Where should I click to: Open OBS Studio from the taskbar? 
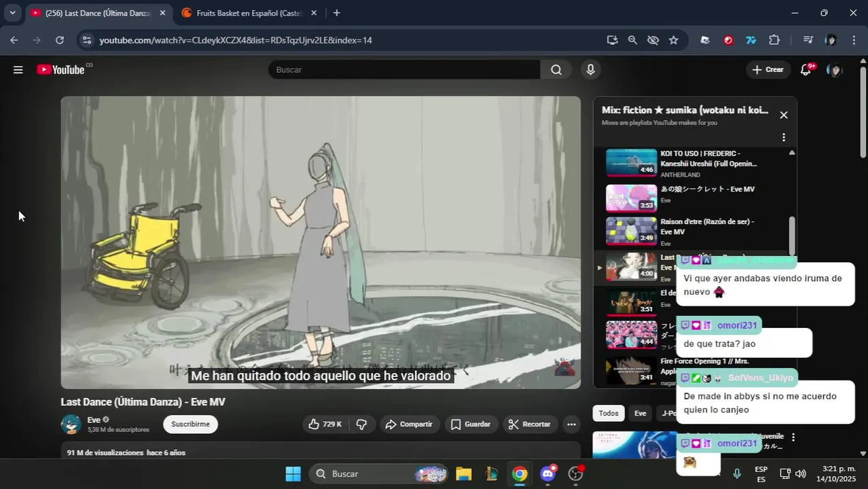point(576,473)
